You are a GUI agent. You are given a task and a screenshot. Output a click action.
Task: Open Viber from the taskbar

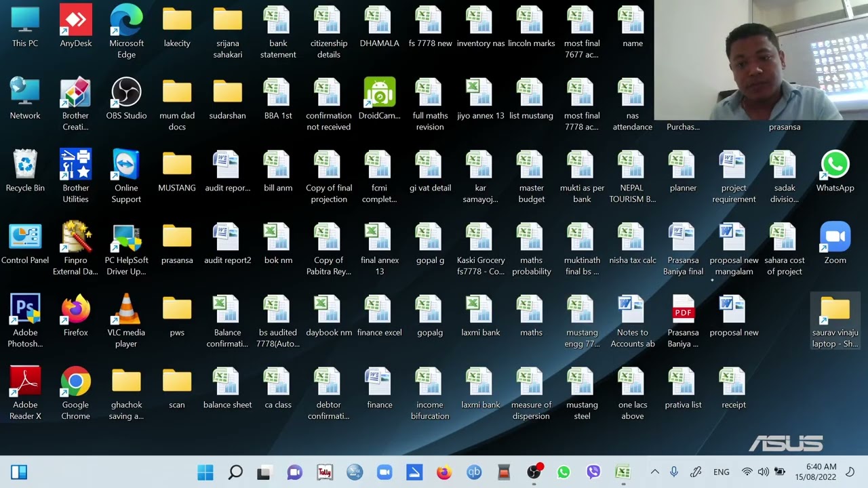pyautogui.click(x=593, y=472)
